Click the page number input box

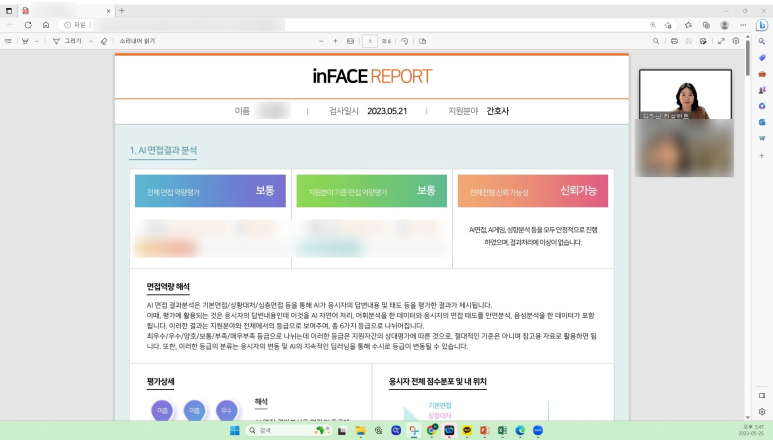(x=370, y=41)
